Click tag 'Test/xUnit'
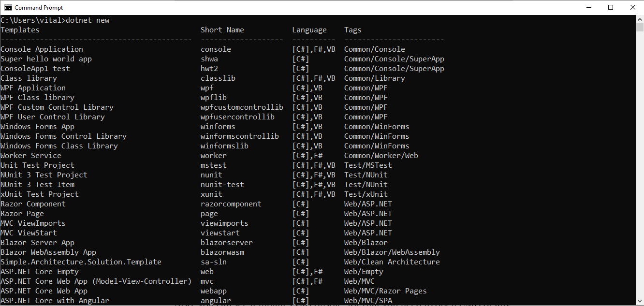 click(366, 194)
